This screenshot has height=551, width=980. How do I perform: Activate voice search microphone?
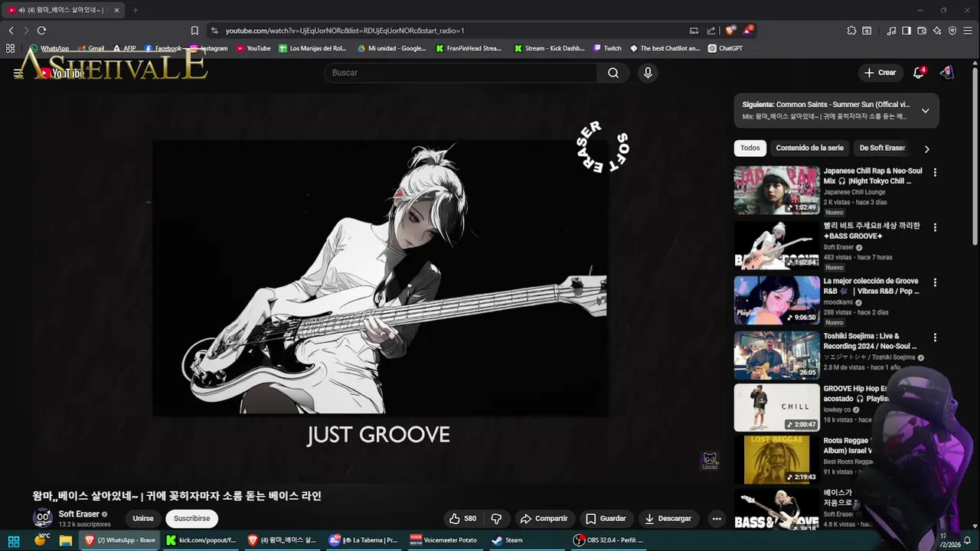point(648,73)
